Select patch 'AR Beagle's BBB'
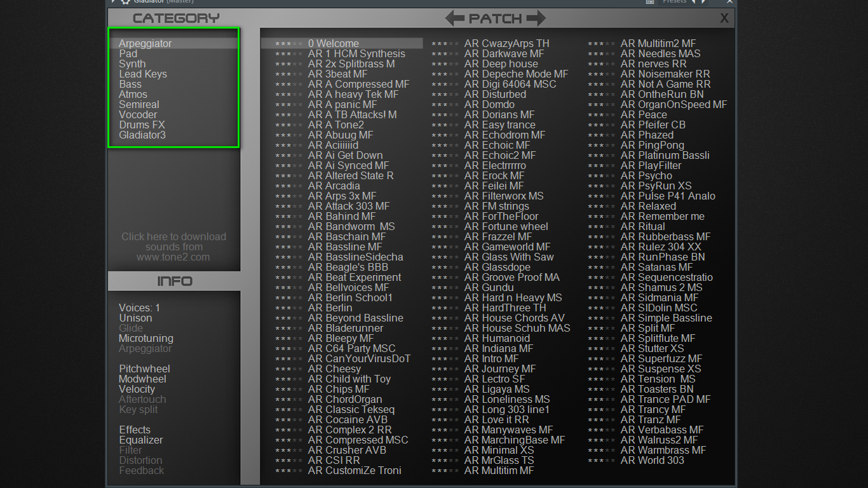The image size is (868, 488). click(x=348, y=268)
